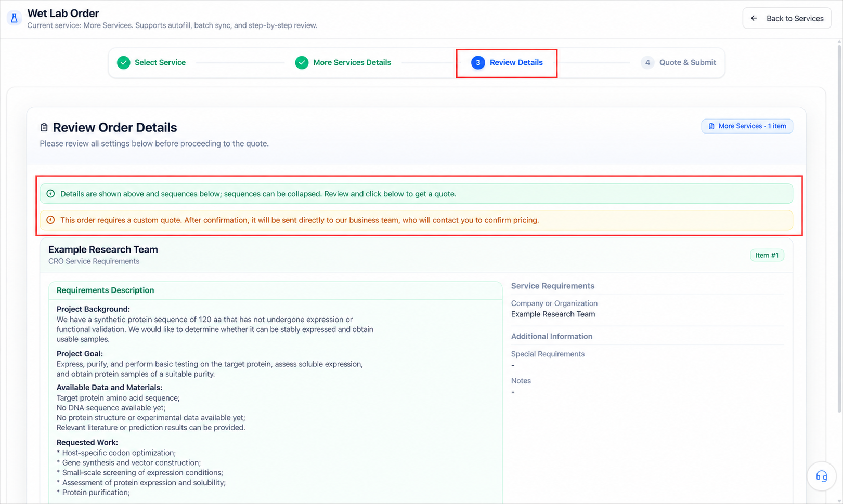Screen dimensions: 843x504
Task: Click the Special Requirements label
Action: pyautogui.click(x=548, y=354)
